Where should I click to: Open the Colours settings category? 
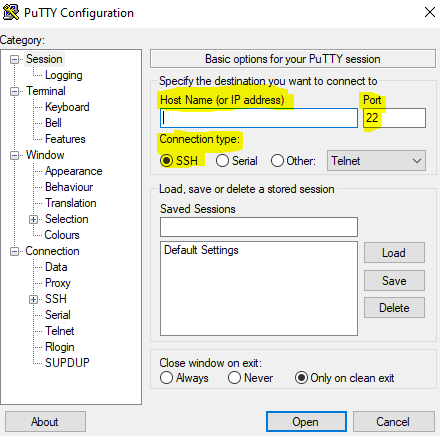coord(62,235)
